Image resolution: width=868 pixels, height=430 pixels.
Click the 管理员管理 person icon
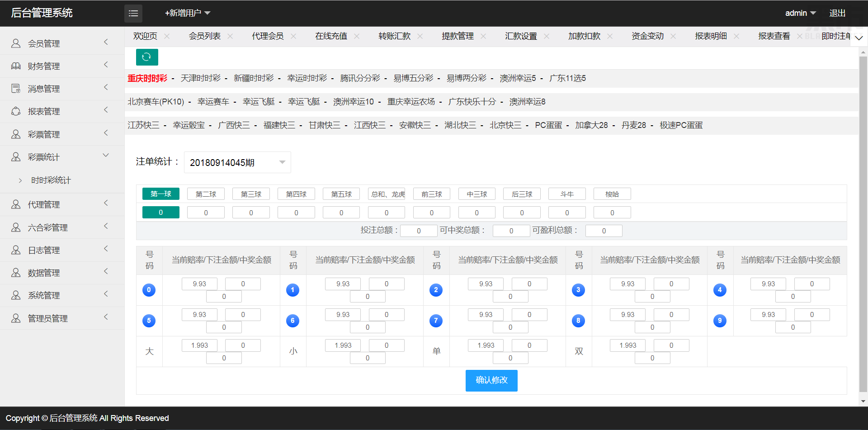[x=16, y=318]
